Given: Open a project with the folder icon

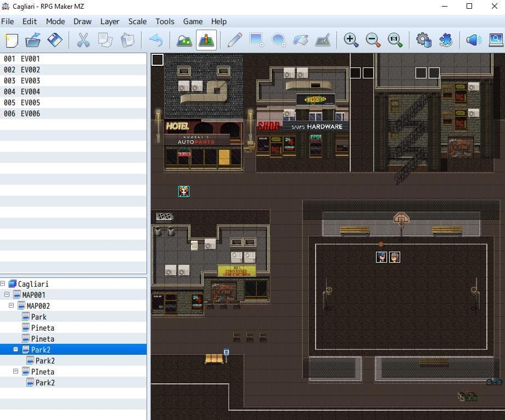Looking at the screenshot, I should (33, 40).
